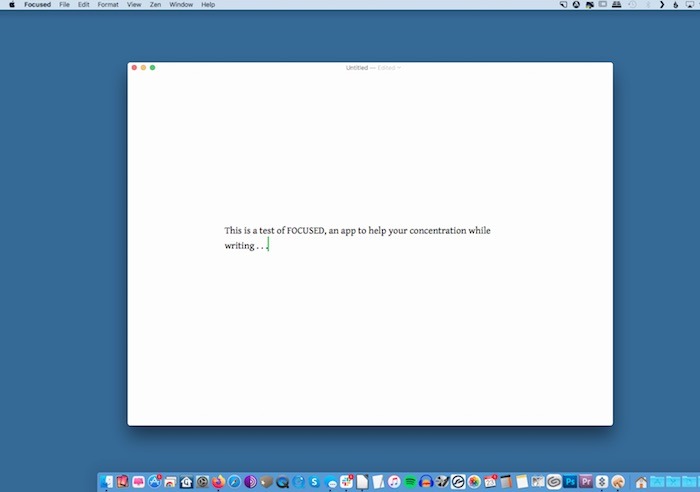This screenshot has width=700, height=492.
Task: Open Safari from the Dock
Action: [234, 481]
